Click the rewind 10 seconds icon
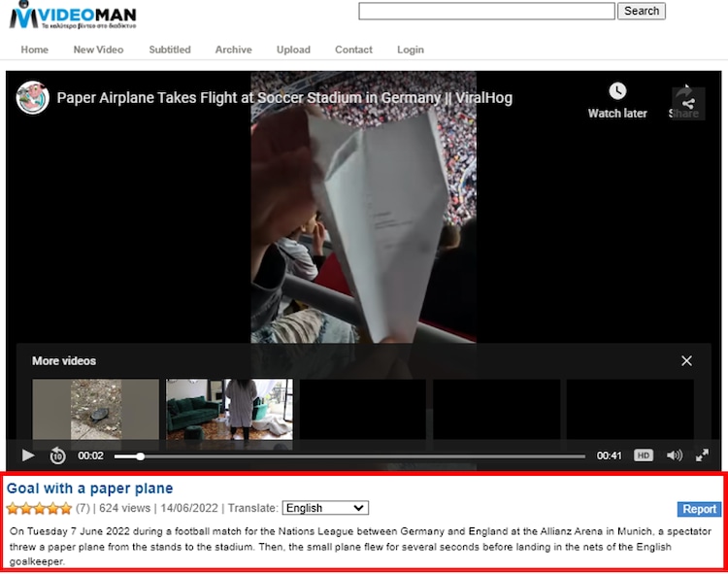Screen dimensions: 728x574 tap(57, 456)
